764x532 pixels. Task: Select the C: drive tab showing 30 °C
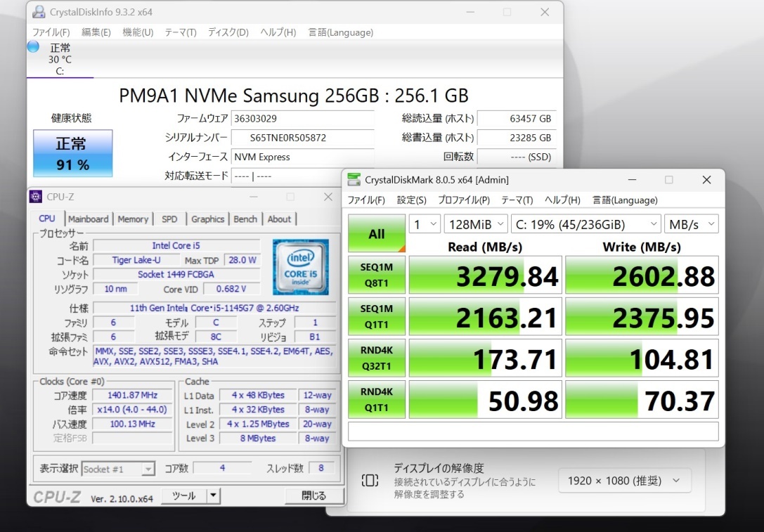[x=60, y=59]
